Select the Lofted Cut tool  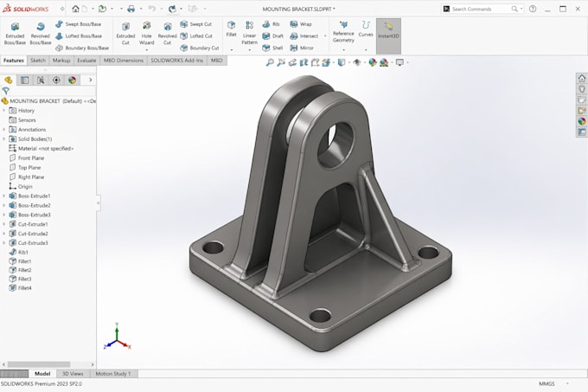click(x=196, y=36)
